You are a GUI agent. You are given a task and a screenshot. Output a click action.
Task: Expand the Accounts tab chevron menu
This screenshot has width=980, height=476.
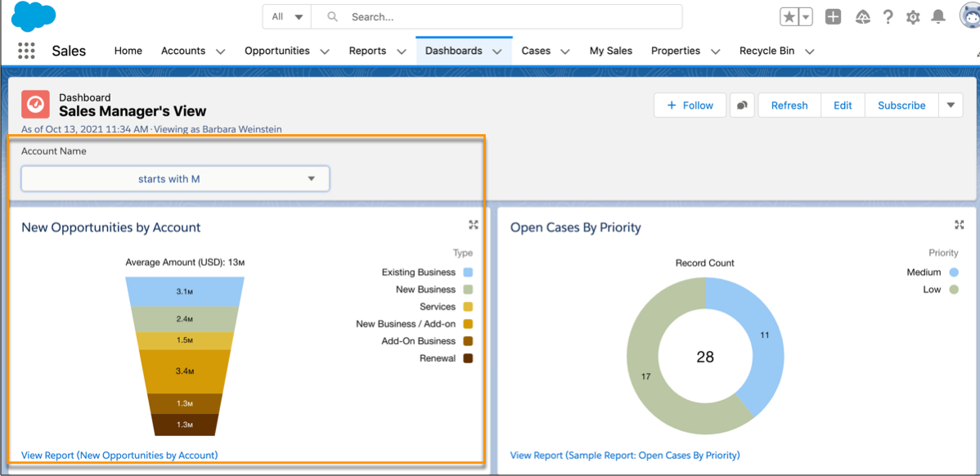click(x=220, y=52)
